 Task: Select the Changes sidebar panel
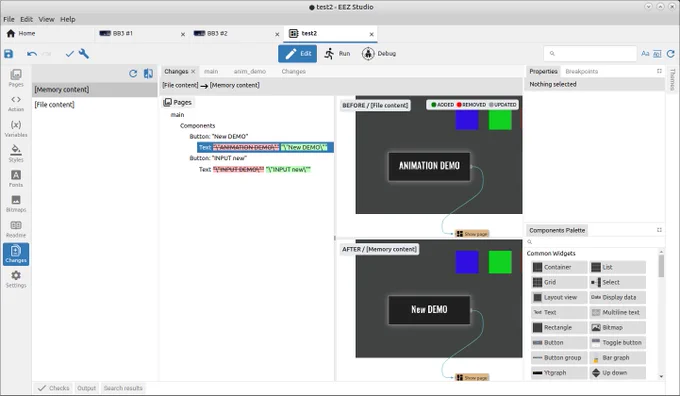[x=16, y=254]
